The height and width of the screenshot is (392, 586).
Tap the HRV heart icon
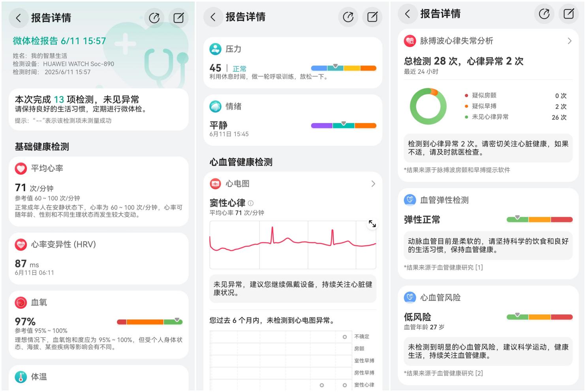[x=21, y=245]
